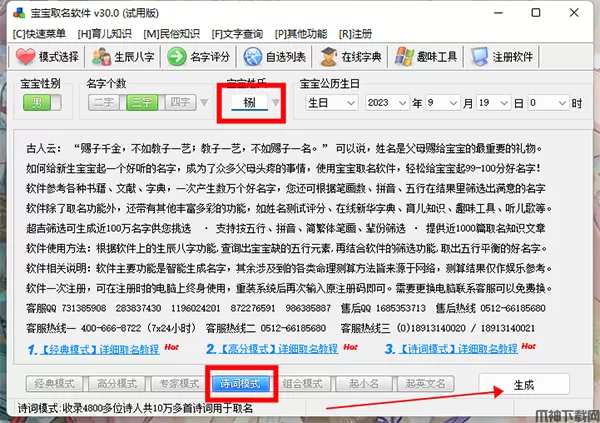
Task: Open the [H]育儿知识 menu
Action: point(104,34)
